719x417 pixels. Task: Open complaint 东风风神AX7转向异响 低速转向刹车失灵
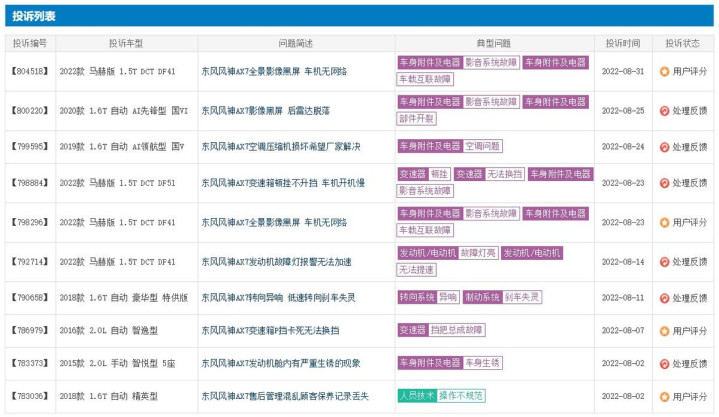(x=278, y=298)
